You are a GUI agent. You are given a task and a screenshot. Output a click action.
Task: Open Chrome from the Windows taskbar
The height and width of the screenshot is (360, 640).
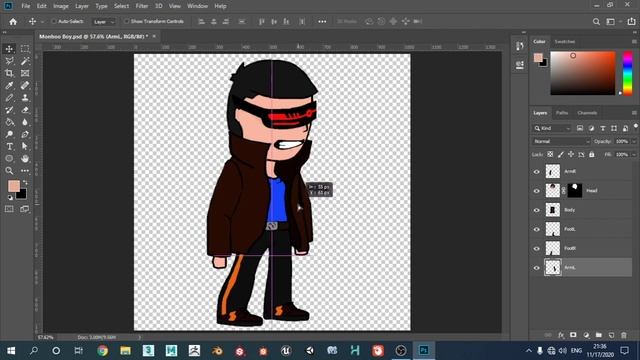point(102,351)
